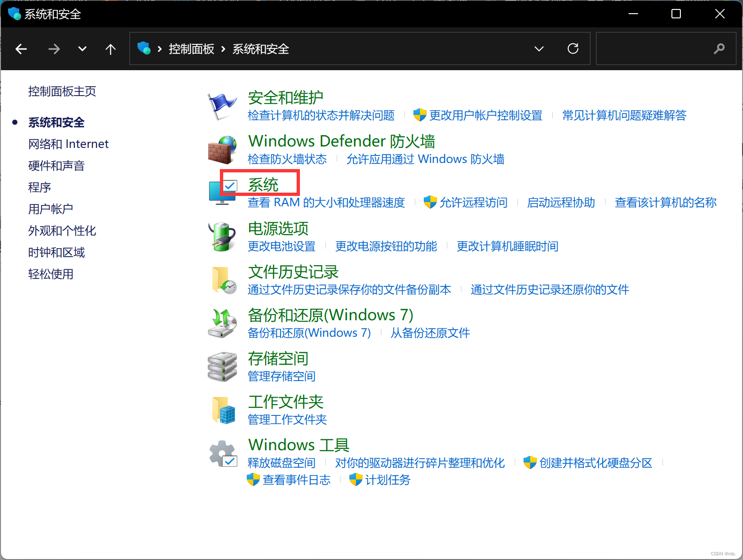Viewport: 743px width, 560px height.
Task: Click the Windows Tools gear icon
Action: coord(223,454)
